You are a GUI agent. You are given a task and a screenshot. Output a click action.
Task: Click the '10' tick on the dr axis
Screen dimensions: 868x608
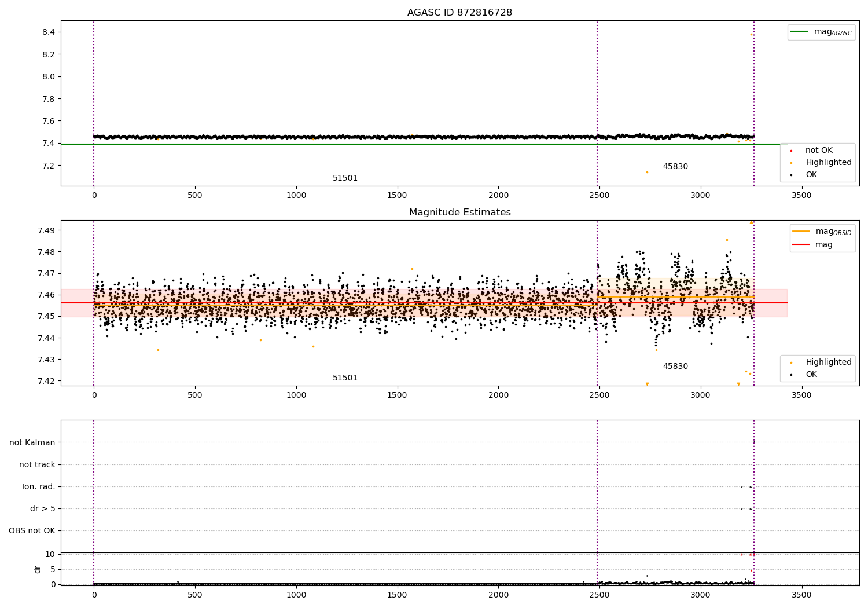tap(50, 554)
